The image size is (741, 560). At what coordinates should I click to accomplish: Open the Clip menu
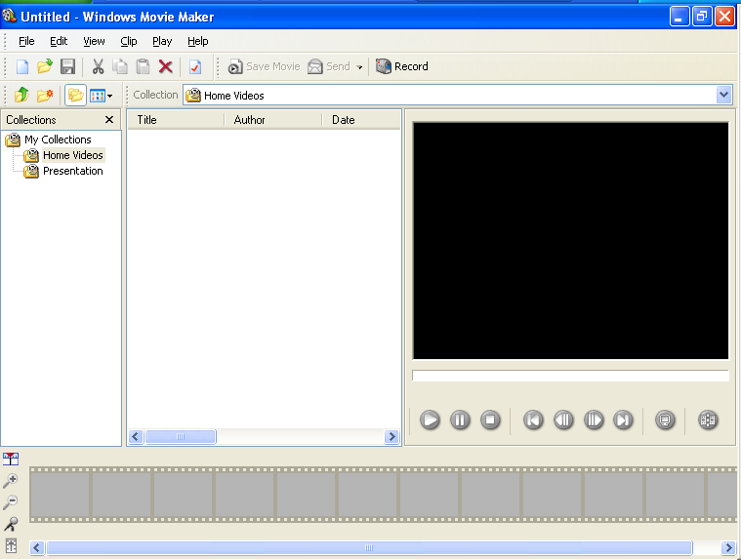pos(129,41)
